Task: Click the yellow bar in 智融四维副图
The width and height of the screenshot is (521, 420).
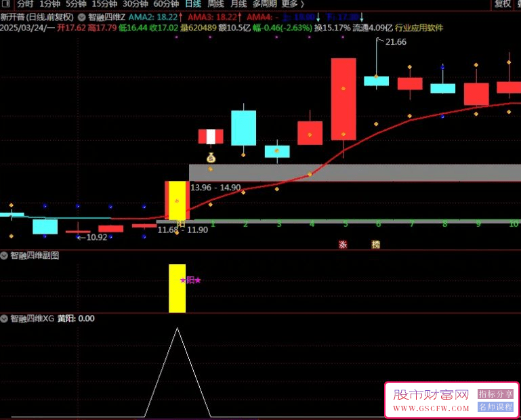Action: (x=177, y=289)
